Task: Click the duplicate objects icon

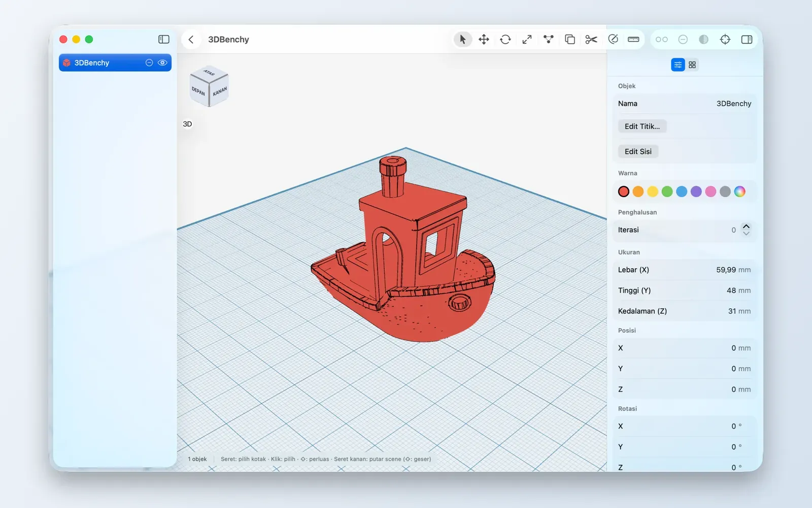Action: pos(570,39)
